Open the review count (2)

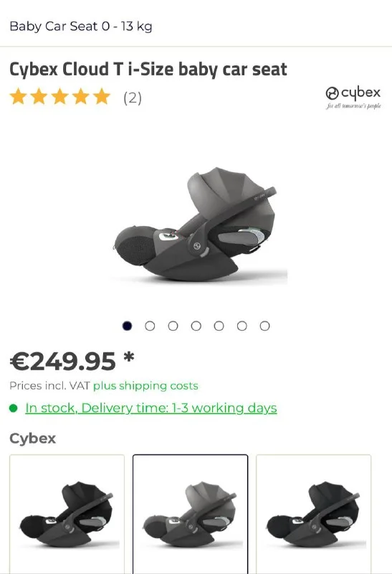pyautogui.click(x=133, y=98)
